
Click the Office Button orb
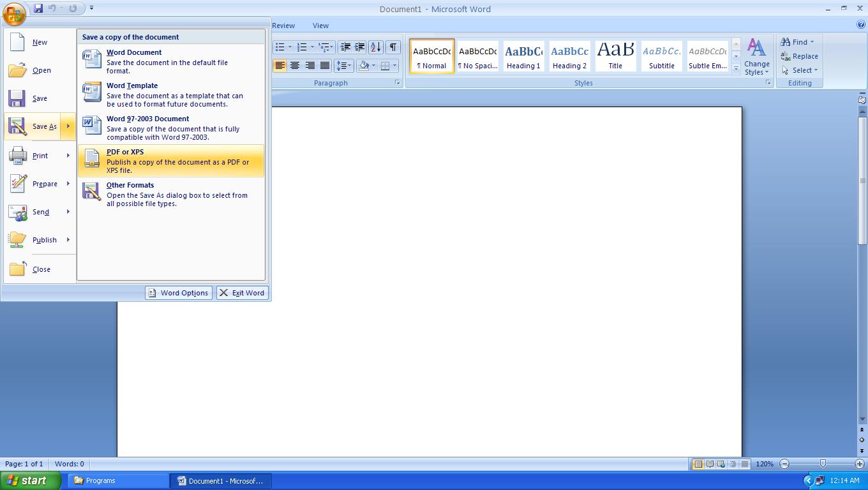[x=14, y=13]
